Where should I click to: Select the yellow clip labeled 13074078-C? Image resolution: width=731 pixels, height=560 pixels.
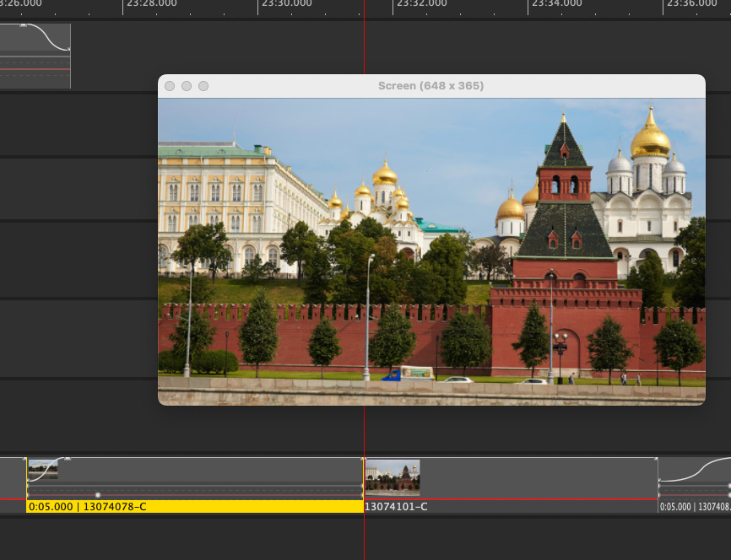pyautogui.click(x=194, y=507)
